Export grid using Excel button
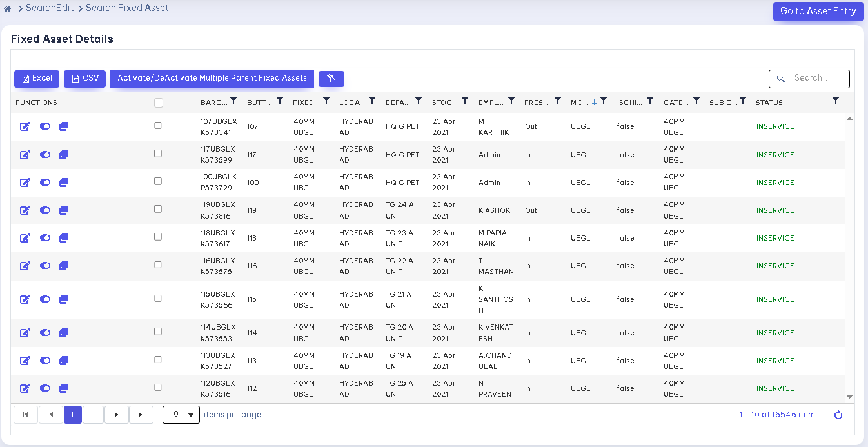 pyautogui.click(x=37, y=79)
